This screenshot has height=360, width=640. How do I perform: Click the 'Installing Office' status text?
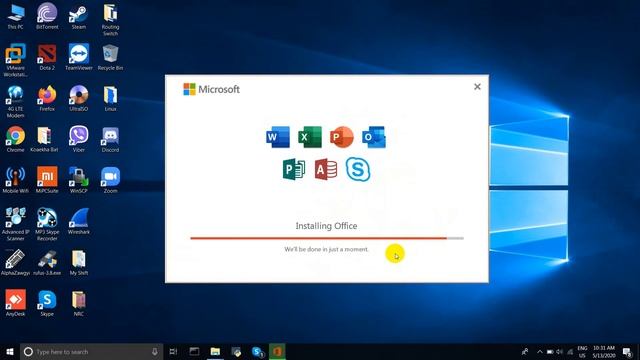pyautogui.click(x=326, y=226)
